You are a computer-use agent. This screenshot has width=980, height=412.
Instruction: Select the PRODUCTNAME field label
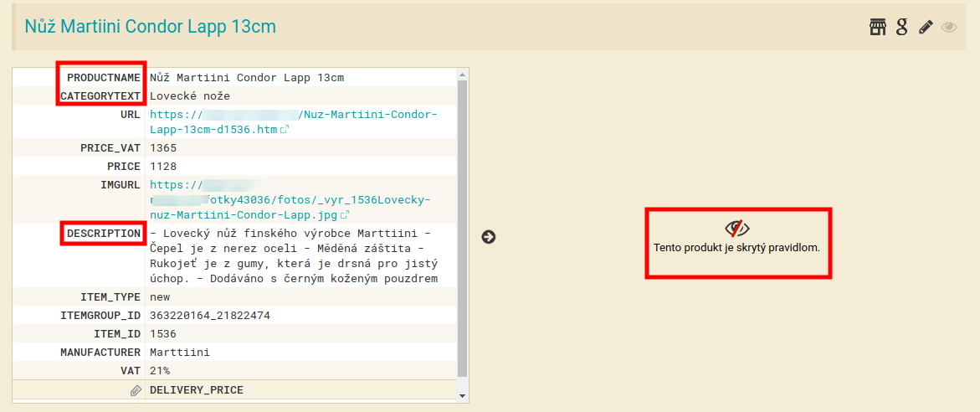pyautogui.click(x=104, y=78)
